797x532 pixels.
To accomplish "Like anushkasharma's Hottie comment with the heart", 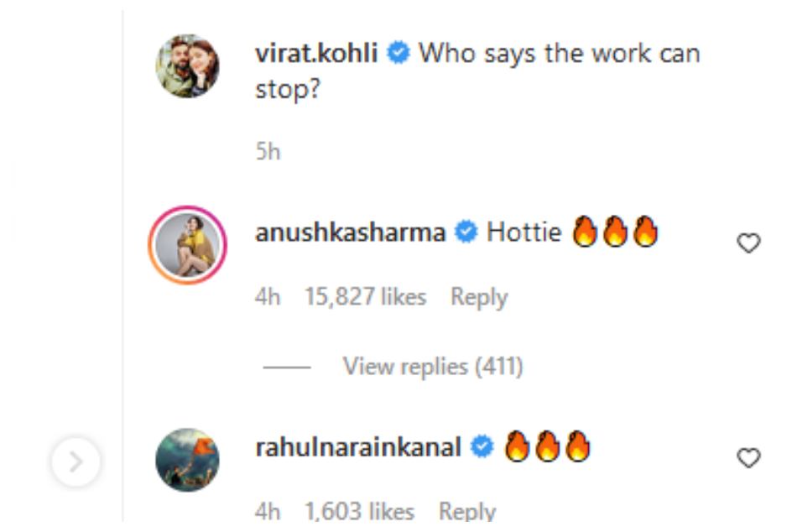I will pos(748,243).
